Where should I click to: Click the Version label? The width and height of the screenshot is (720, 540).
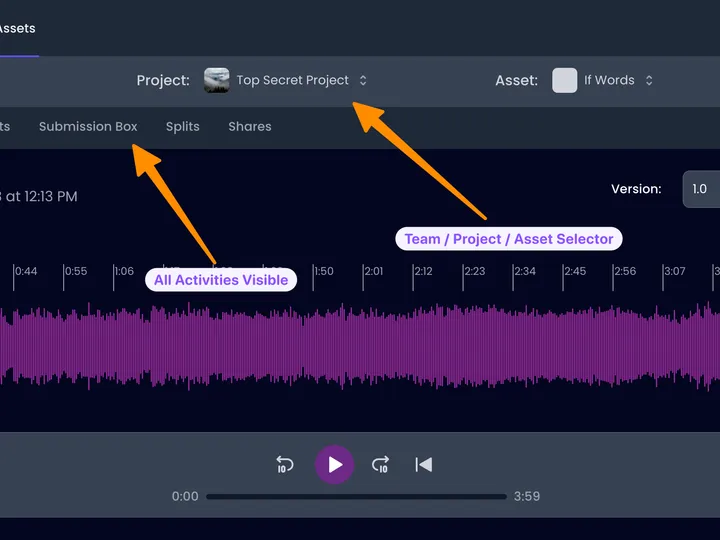[636, 189]
